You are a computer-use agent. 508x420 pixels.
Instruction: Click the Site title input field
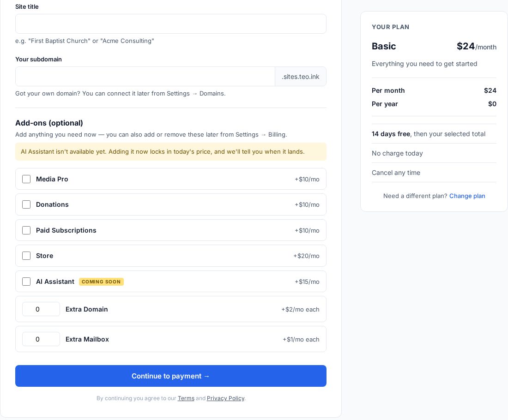[x=171, y=24]
